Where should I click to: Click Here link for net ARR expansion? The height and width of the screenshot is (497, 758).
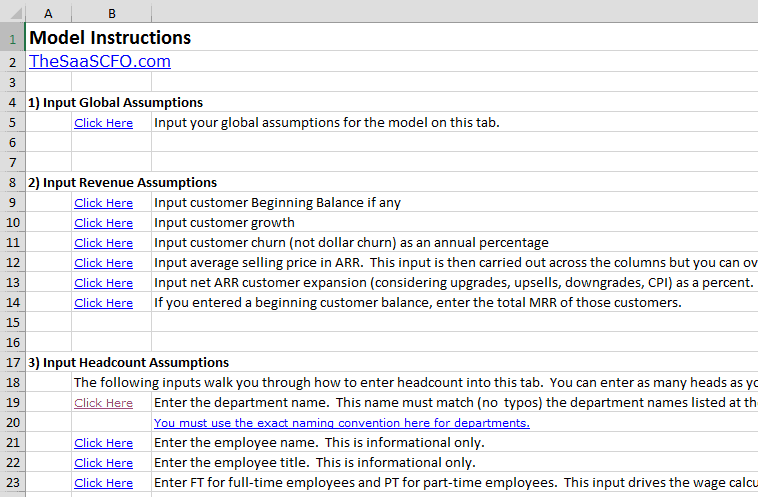pos(103,283)
